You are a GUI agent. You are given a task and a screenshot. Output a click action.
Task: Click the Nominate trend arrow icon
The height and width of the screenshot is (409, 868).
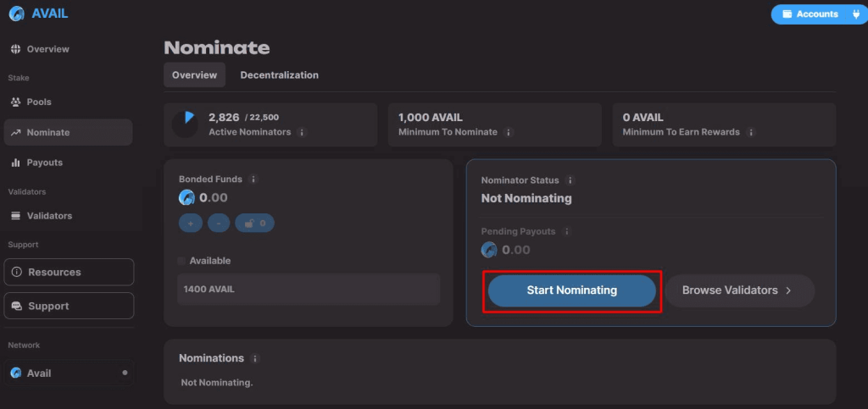click(15, 133)
